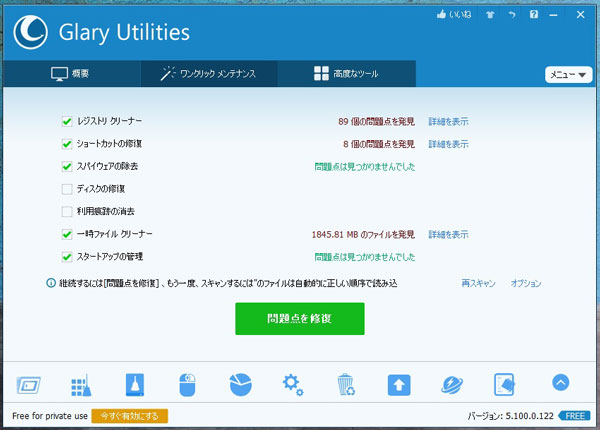Open the Disk Space Analyzer pie icon
The image size is (600, 430).
click(x=241, y=384)
